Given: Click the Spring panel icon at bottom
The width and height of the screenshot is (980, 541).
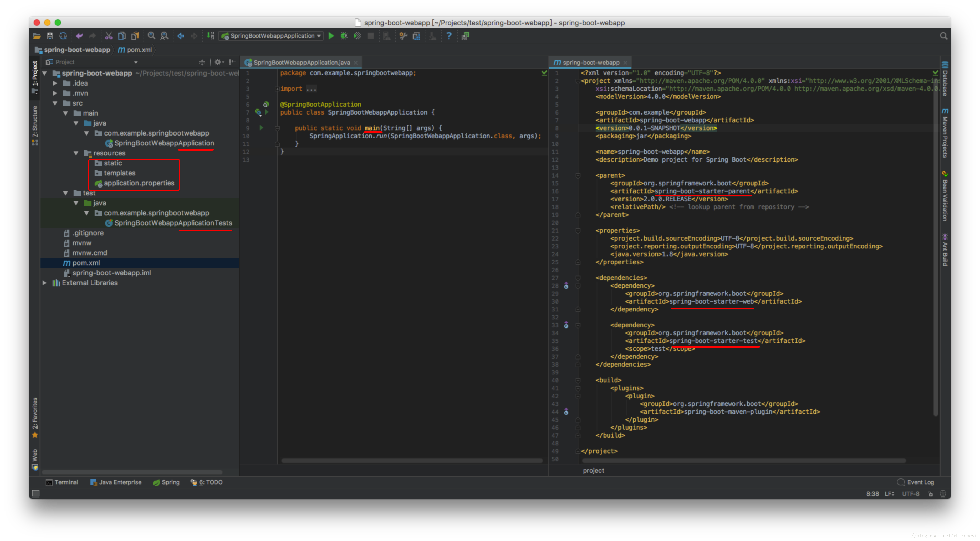Looking at the screenshot, I should click(x=166, y=482).
